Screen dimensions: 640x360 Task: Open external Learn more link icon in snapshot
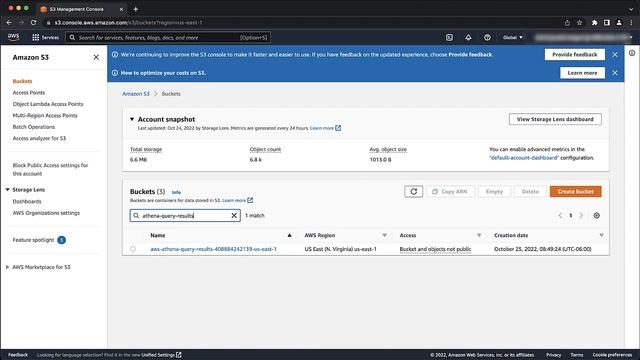tap(338, 128)
